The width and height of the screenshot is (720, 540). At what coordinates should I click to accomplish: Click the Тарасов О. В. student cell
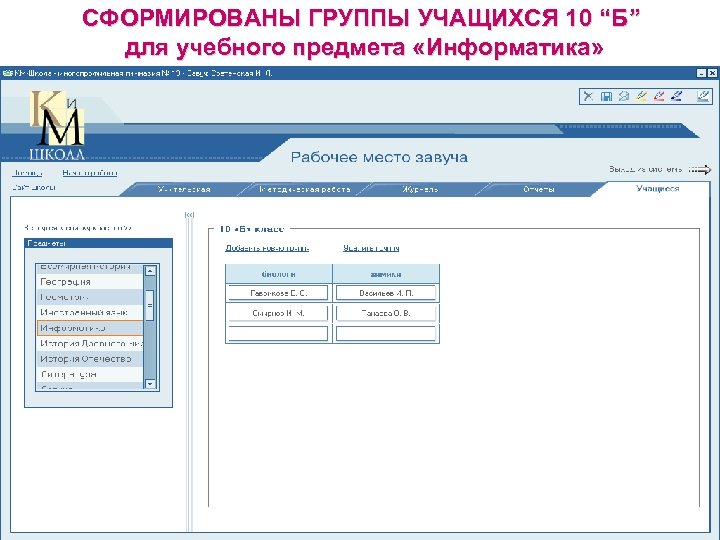coord(386,313)
